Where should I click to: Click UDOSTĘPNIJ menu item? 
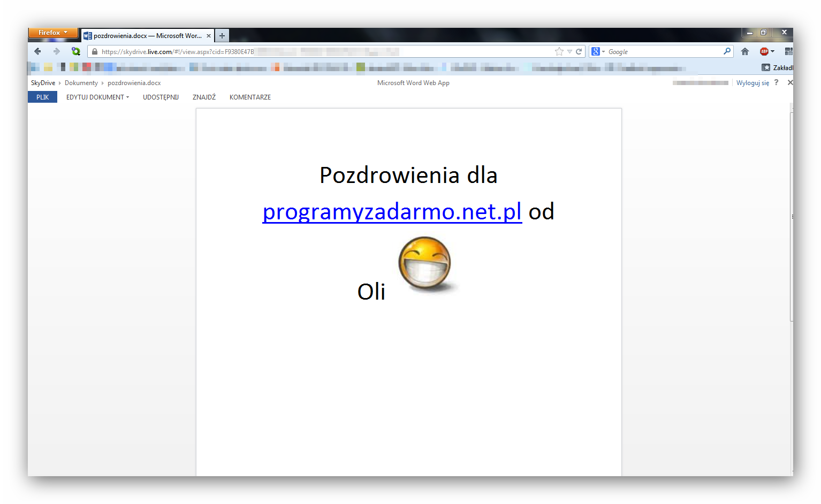pos(161,97)
